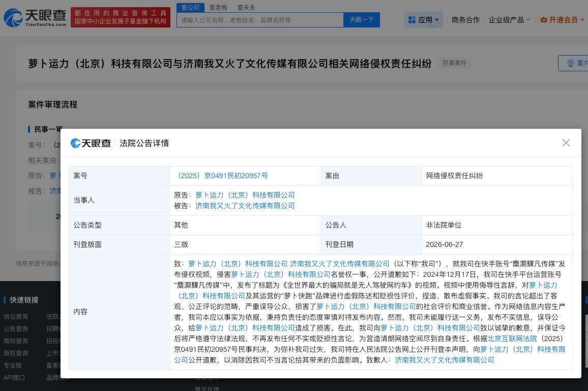Click the TianYanCha logo in the header

tap(35, 18)
